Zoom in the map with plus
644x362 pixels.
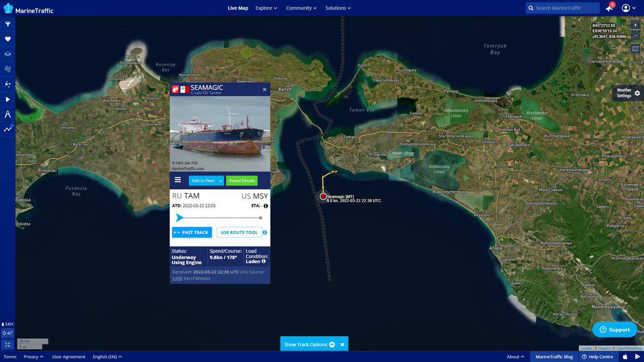tap(635, 25)
